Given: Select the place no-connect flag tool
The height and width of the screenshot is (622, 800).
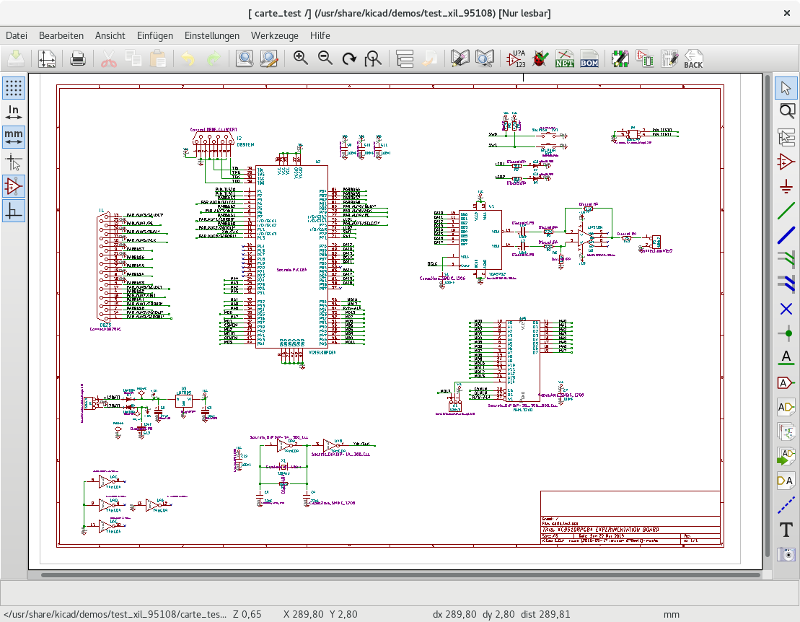Looking at the screenshot, I should (787, 308).
